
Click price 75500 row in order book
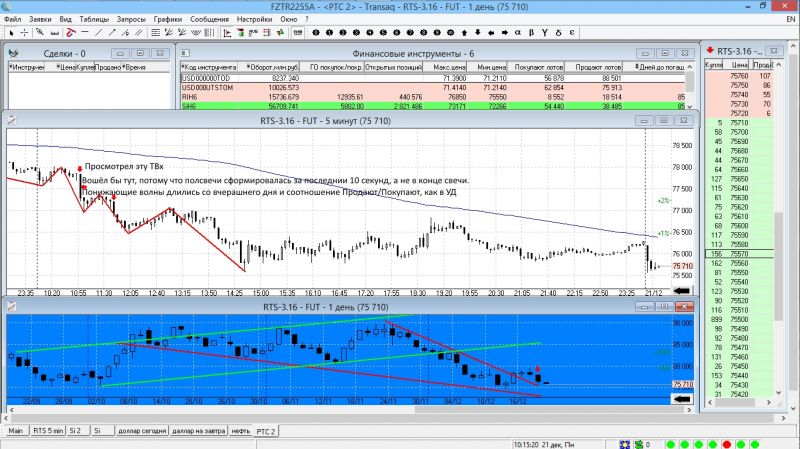tap(739, 319)
